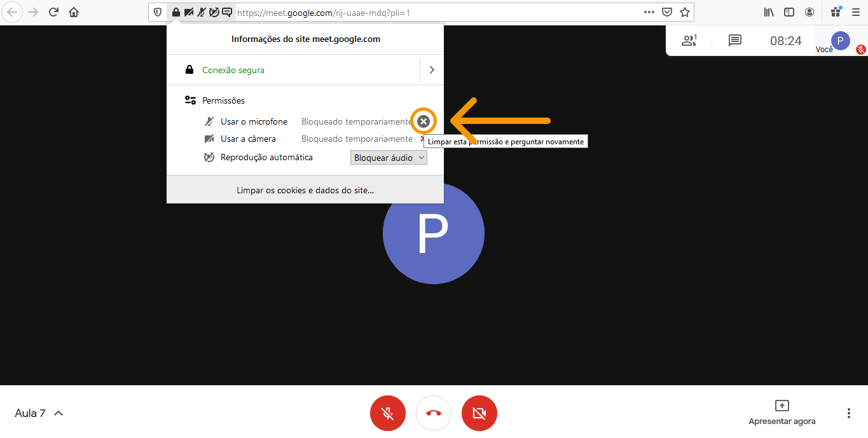Go forward with the browser forward arrow

(x=33, y=12)
